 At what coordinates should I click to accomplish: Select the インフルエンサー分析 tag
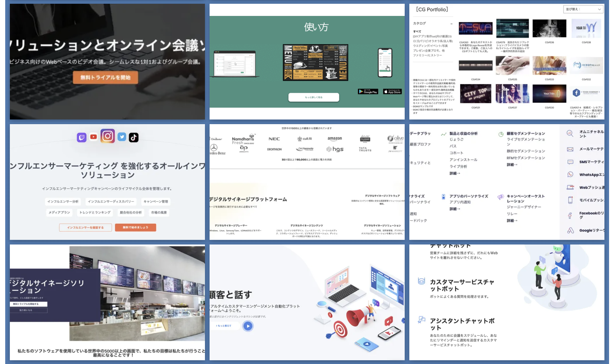[x=63, y=201]
